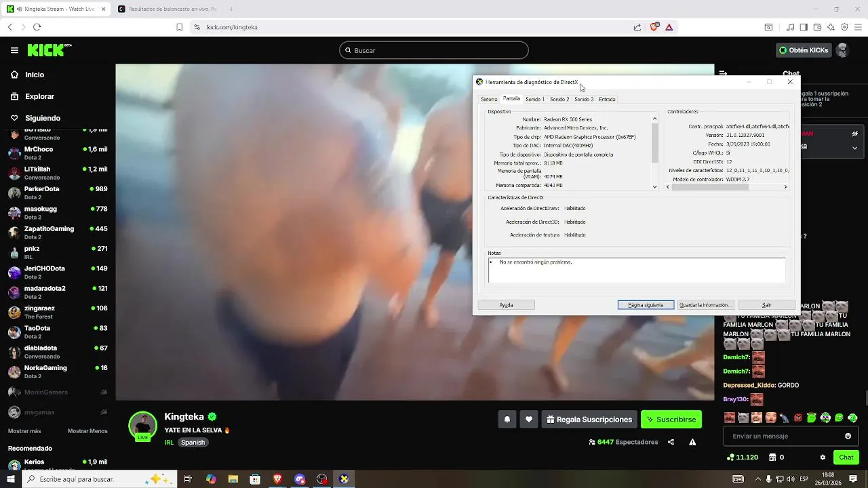Open the emoji picker in chat
The height and width of the screenshot is (488, 868).
(848, 436)
